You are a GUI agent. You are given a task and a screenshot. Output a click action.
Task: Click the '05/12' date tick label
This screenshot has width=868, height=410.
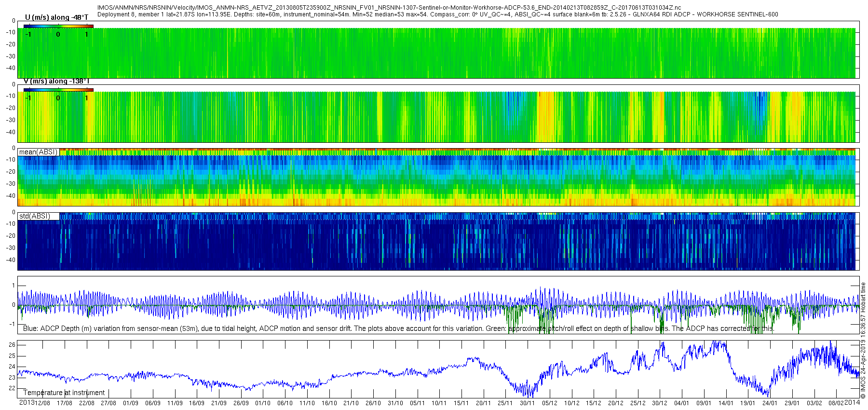click(550, 403)
